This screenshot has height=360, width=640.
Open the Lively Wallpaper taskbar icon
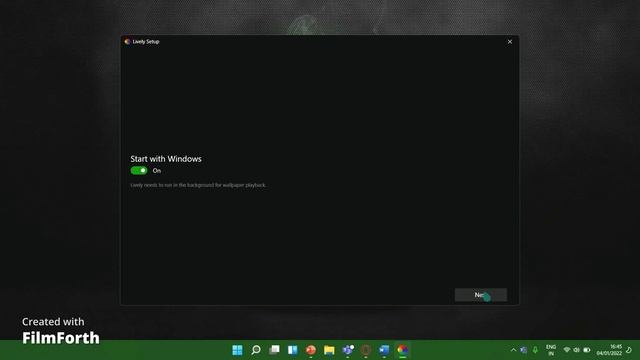pyautogui.click(x=402, y=350)
